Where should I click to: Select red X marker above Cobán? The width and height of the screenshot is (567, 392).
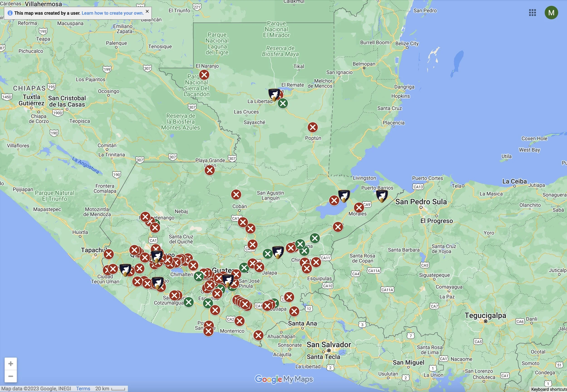coord(236,194)
